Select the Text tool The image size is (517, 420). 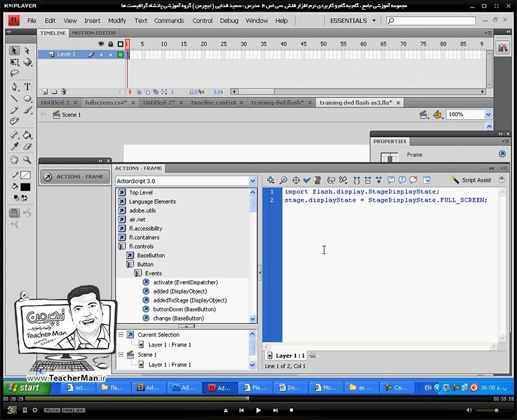(27, 87)
